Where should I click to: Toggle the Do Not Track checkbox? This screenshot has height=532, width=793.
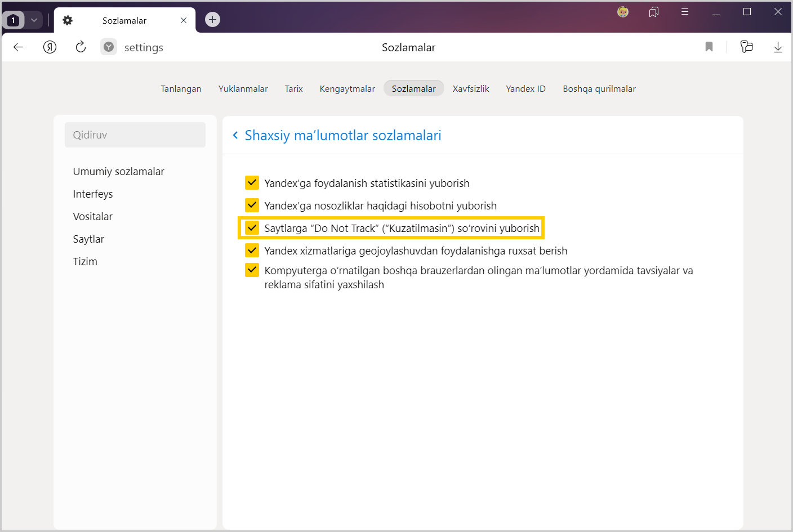click(252, 228)
